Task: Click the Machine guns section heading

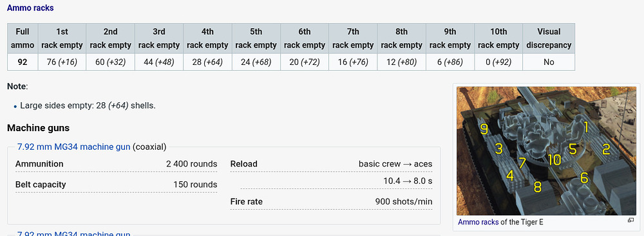Action: (x=38, y=128)
